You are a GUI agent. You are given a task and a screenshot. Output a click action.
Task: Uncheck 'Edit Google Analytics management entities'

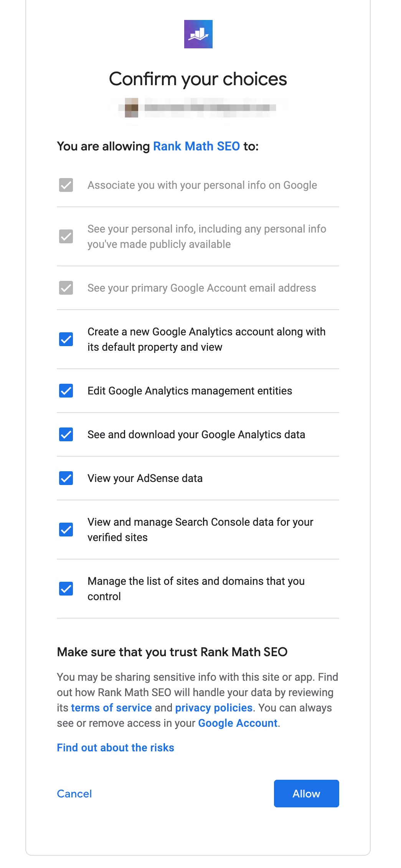coord(66,391)
